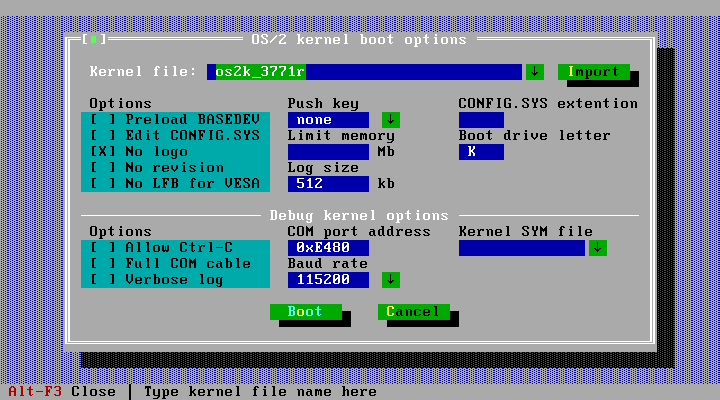Click the 'Log size' label
This screenshot has height=400, width=720.
point(324,168)
